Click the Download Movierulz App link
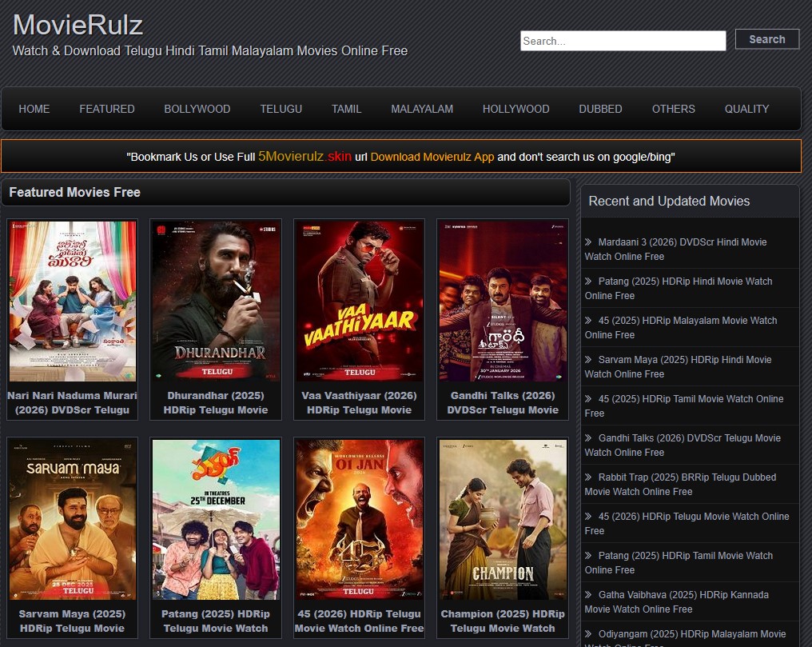The width and height of the screenshot is (812, 647). (432, 157)
